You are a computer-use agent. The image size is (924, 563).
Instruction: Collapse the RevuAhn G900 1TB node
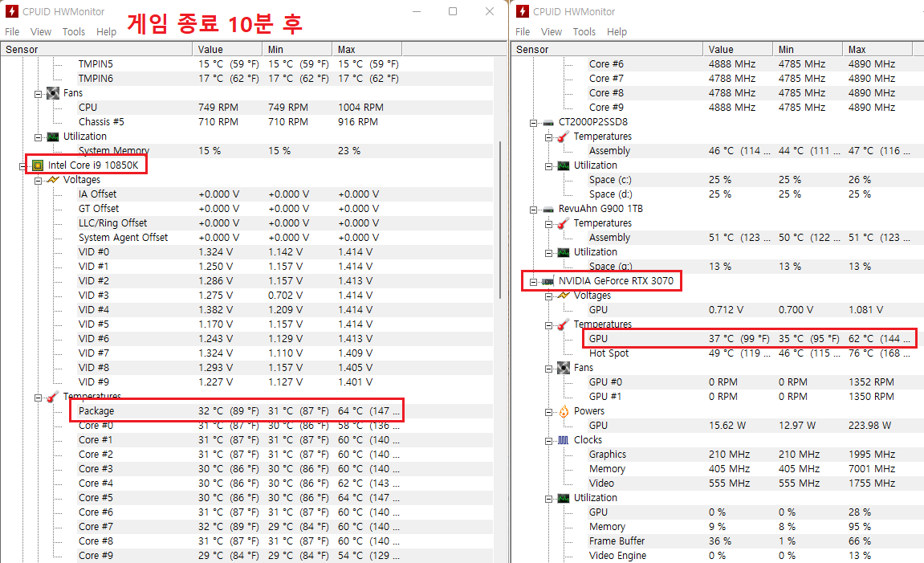click(x=533, y=210)
